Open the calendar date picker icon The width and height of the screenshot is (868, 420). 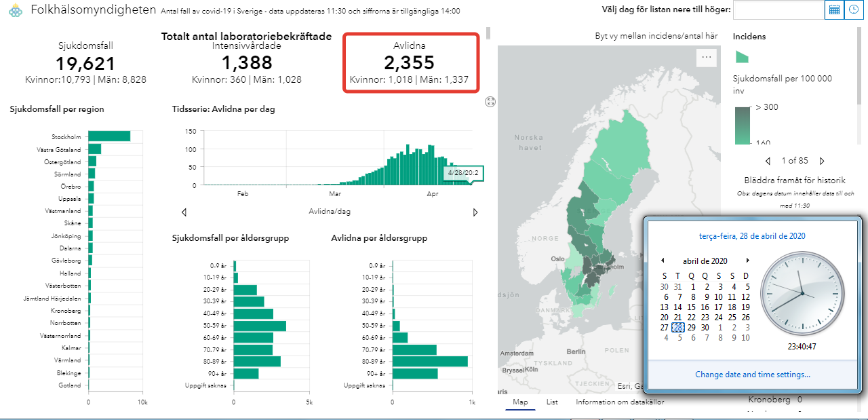pyautogui.click(x=834, y=9)
